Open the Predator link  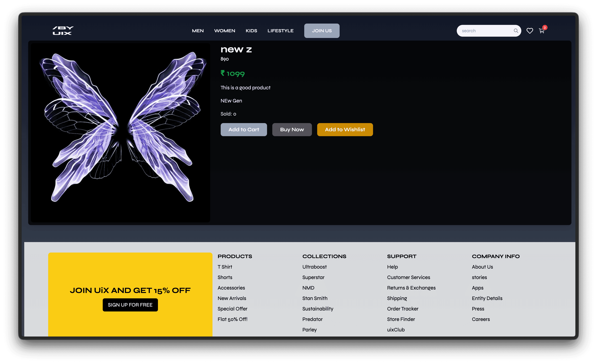pos(312,319)
